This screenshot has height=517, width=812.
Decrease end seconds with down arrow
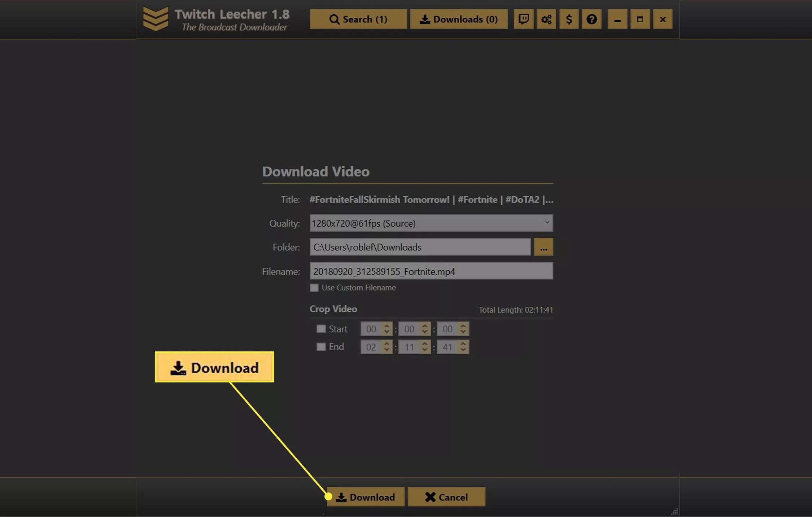point(463,350)
